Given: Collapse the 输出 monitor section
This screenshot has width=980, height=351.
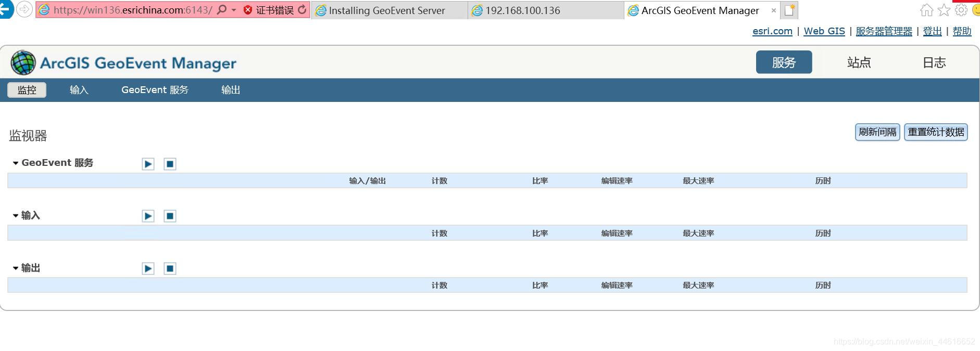Looking at the screenshot, I should tap(16, 268).
